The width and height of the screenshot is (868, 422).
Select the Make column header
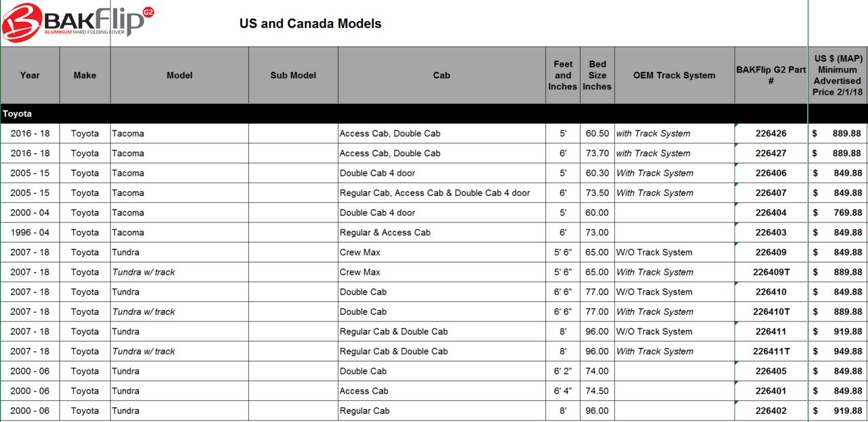point(85,75)
